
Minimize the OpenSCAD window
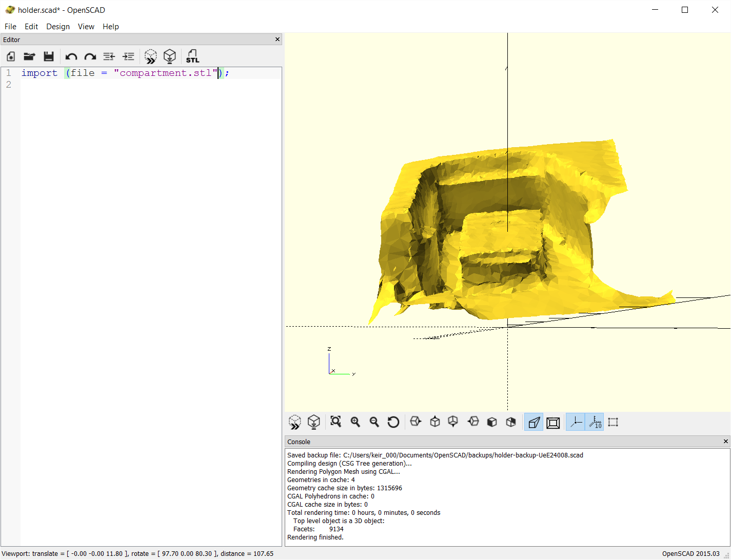point(655,10)
